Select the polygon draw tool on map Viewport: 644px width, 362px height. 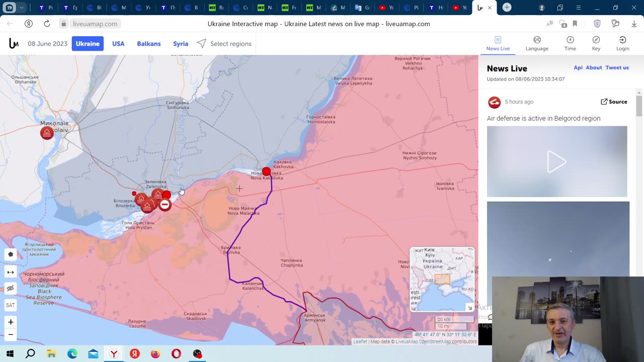pyautogui.click(x=11, y=254)
